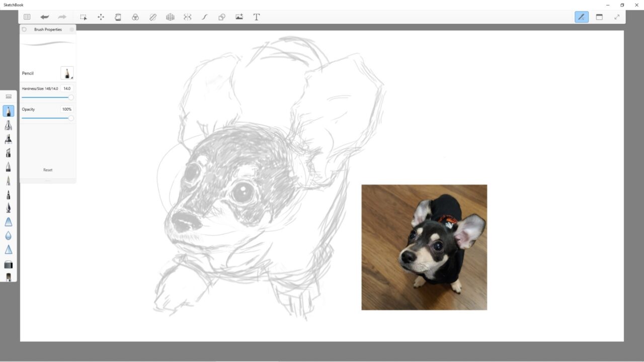
Task: Undo the last stroke
Action: tap(45, 17)
